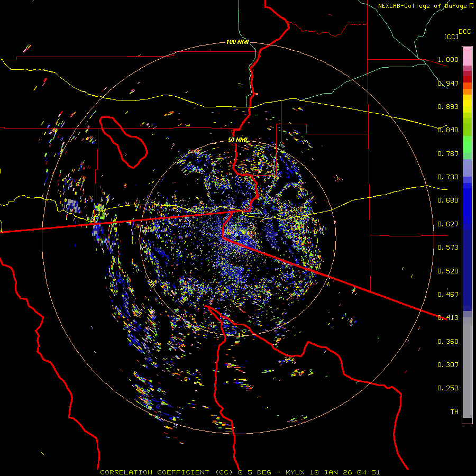Screen dimensions: 476x476
Task: Select the 0.573 scale value
Action: click(x=448, y=248)
